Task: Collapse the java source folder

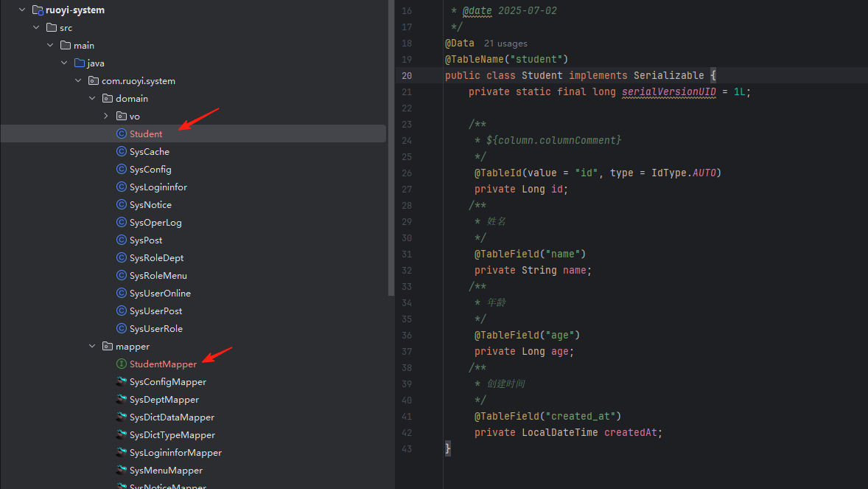Action: [64, 63]
